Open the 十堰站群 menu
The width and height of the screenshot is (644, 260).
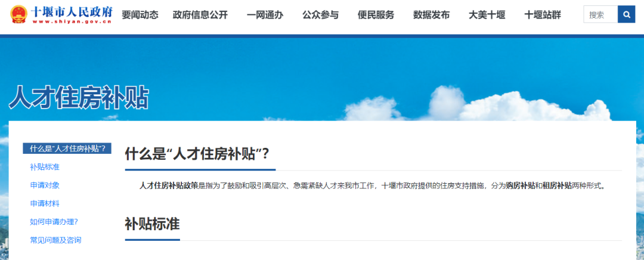coord(543,15)
